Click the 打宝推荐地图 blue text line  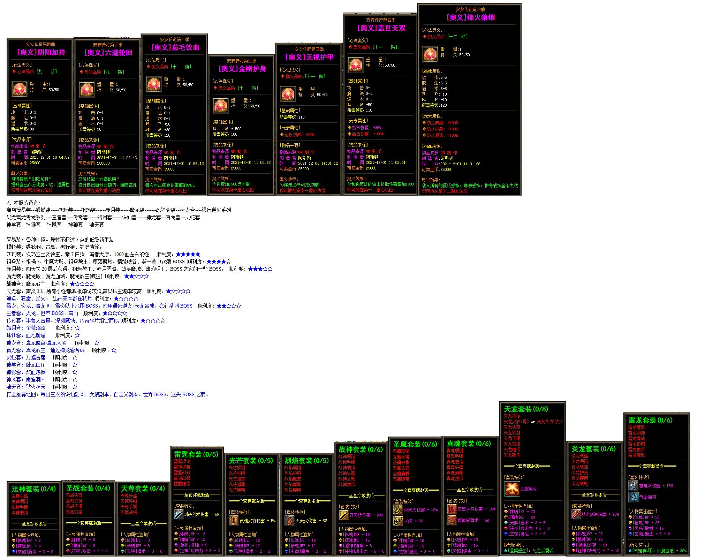[107, 394]
